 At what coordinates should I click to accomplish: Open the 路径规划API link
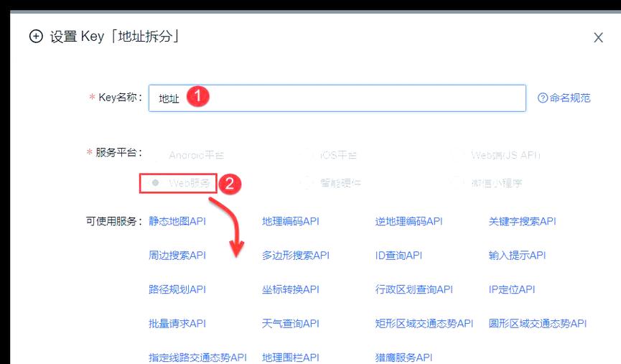click(177, 289)
